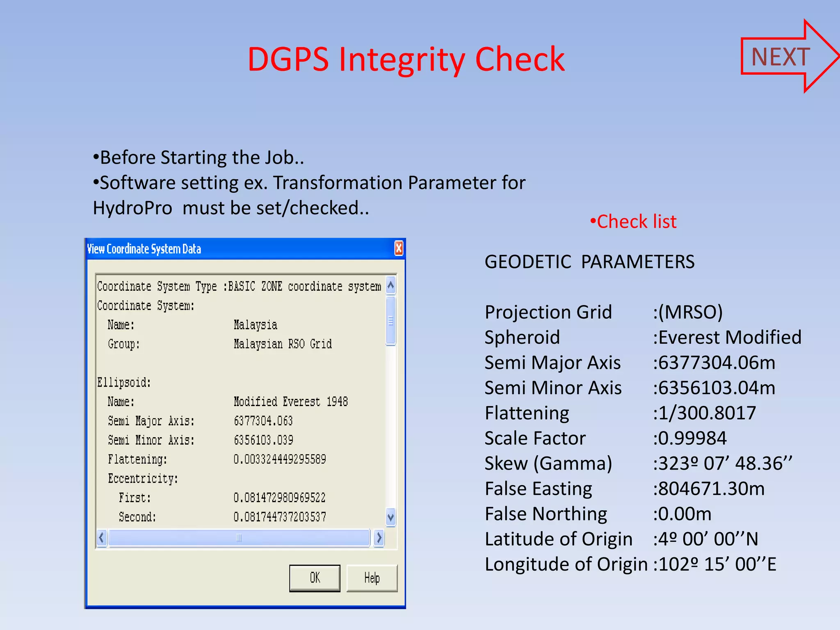The image size is (840, 630).
Task: Click the False Northing ':0.00m' value
Action: click(x=682, y=514)
